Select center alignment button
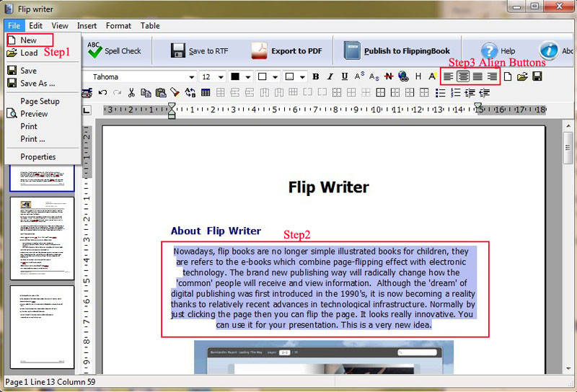 coord(463,76)
